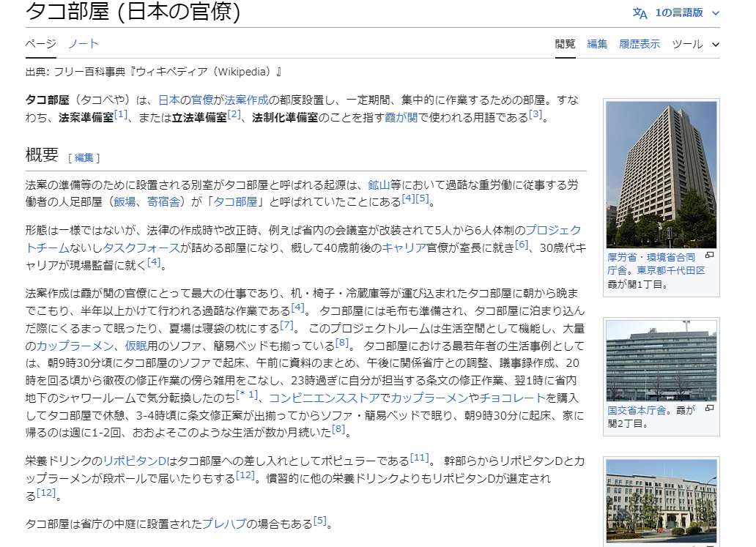Open the プレハブ link

[x=223, y=524]
